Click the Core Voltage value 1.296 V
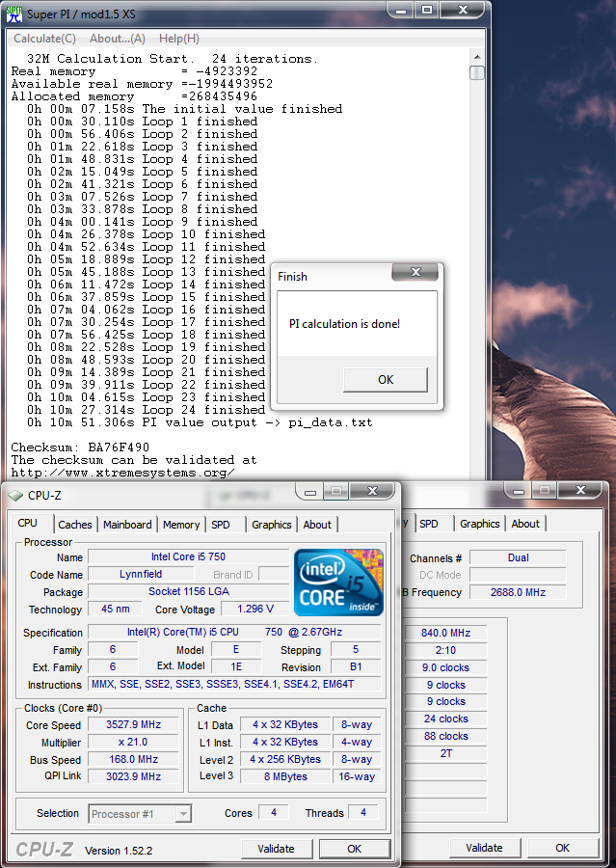 click(x=255, y=609)
